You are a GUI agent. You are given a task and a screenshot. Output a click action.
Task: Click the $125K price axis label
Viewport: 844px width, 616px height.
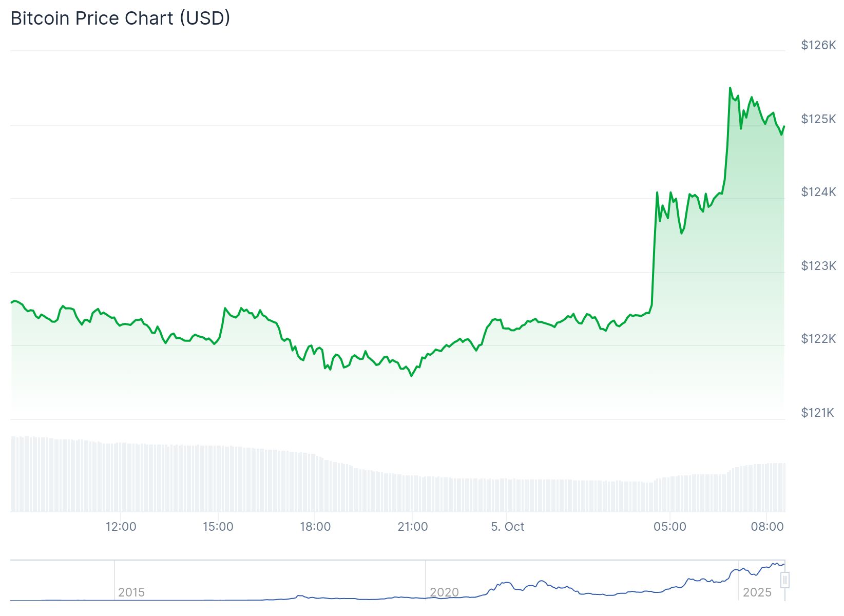coord(818,119)
